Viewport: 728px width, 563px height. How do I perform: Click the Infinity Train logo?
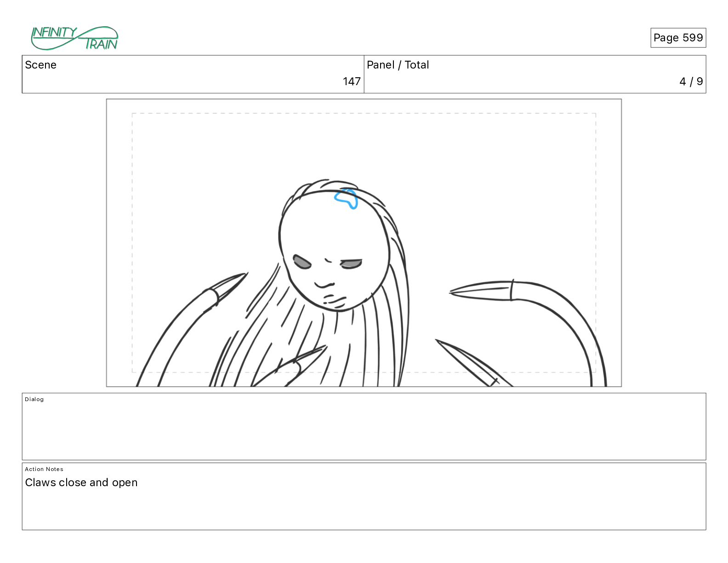[74, 38]
